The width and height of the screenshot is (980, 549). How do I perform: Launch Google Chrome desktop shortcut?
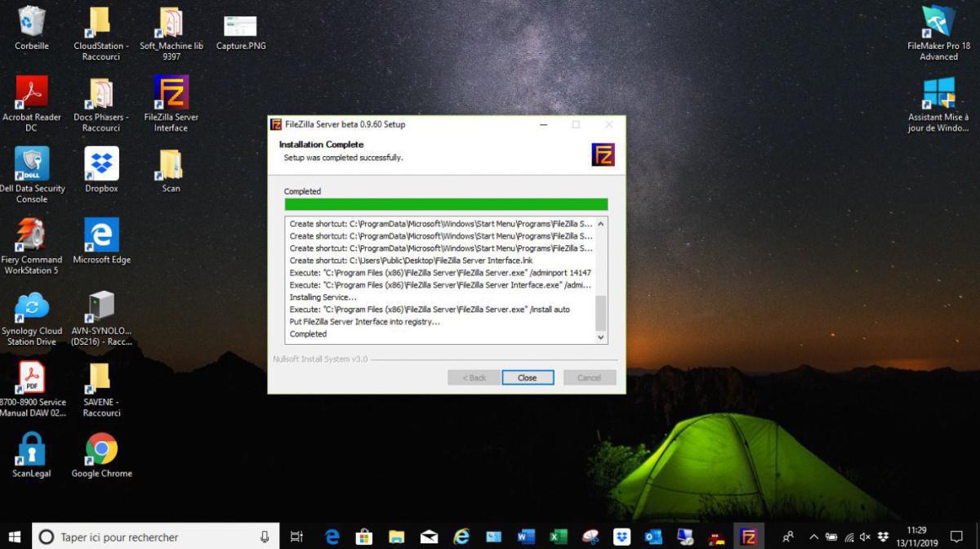coord(101,454)
